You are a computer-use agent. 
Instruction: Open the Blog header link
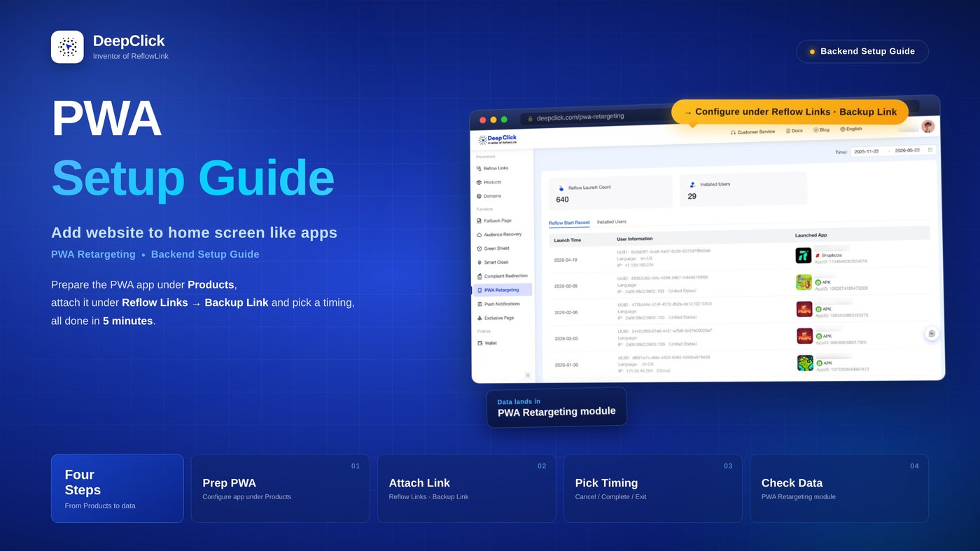point(821,130)
